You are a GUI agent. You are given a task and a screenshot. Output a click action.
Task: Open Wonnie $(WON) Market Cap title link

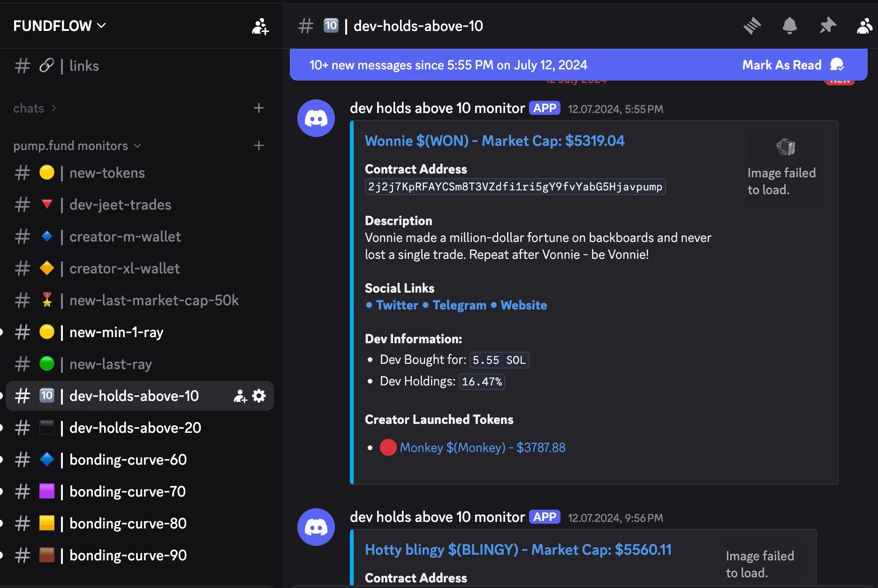click(x=495, y=141)
